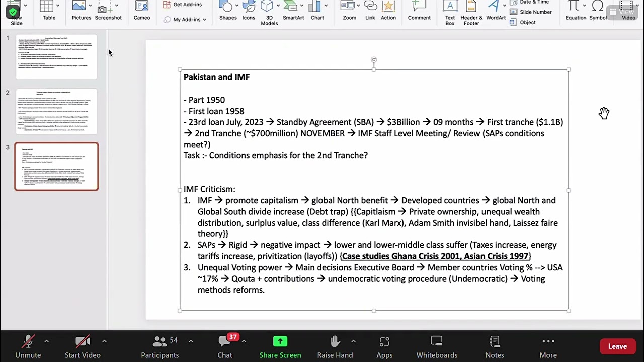Insert 3D Models
This screenshot has height=362, width=644.
[x=269, y=13]
